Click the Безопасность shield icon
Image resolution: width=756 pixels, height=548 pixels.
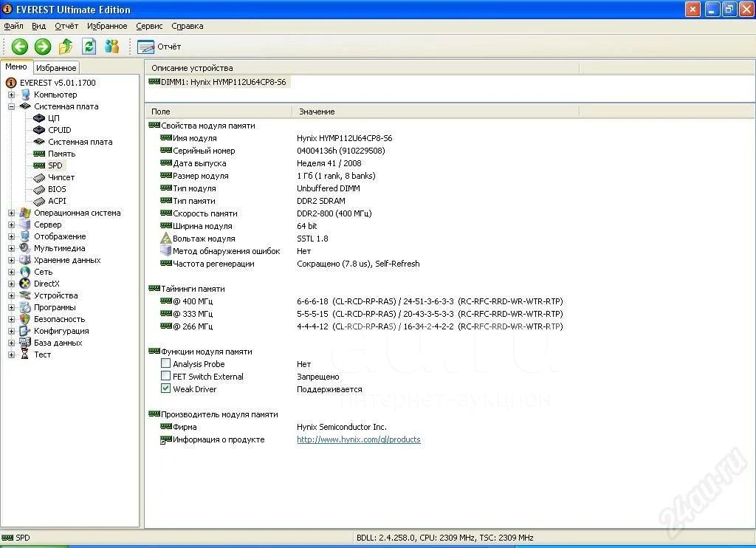click(x=25, y=319)
